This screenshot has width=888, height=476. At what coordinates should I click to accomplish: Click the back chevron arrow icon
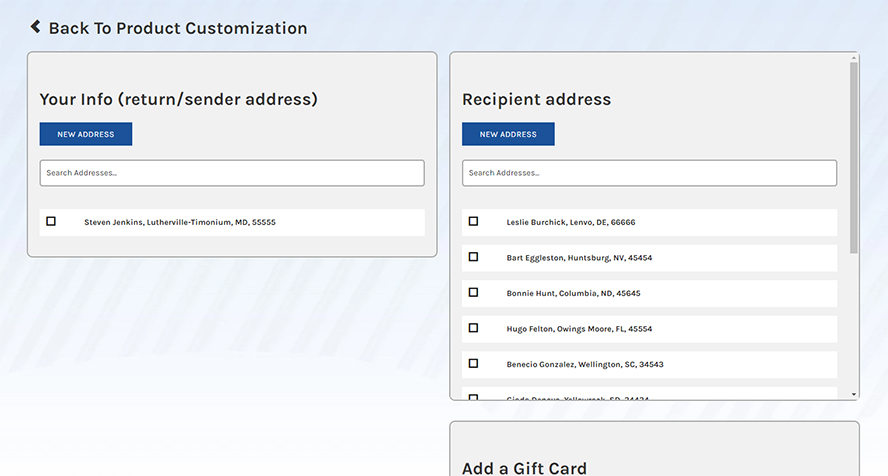35,27
